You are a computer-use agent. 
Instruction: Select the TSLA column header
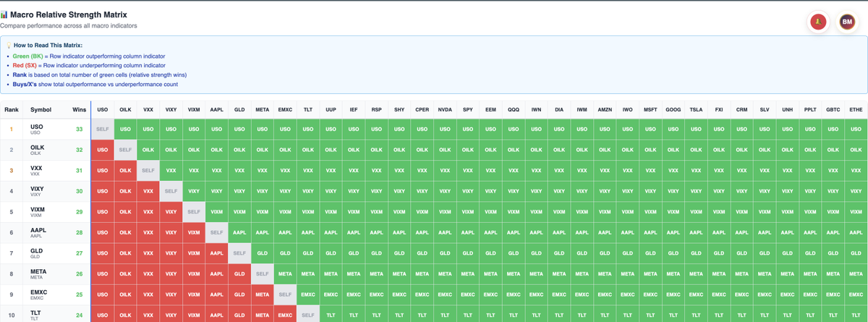pos(696,110)
